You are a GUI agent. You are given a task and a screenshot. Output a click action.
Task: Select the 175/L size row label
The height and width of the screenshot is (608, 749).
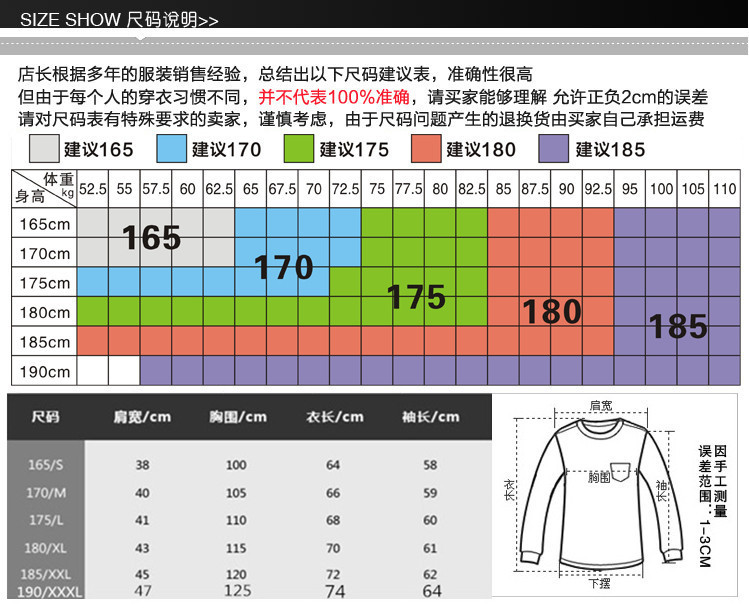46,520
